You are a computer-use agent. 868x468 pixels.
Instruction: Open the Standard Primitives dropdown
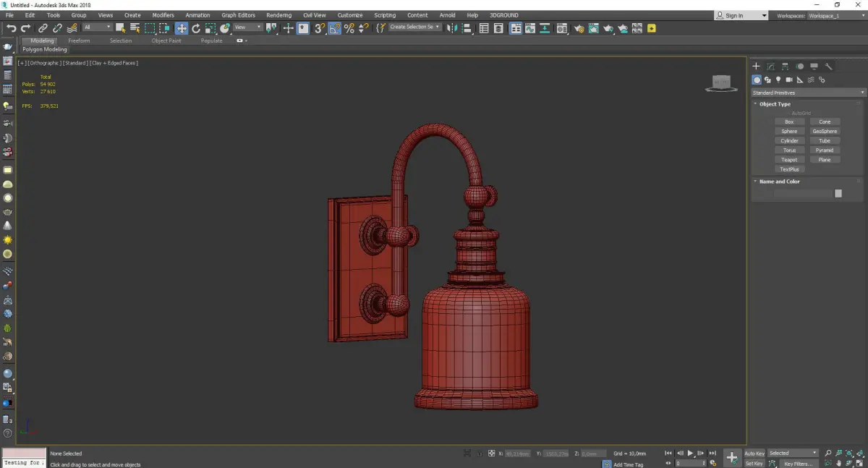click(808, 93)
